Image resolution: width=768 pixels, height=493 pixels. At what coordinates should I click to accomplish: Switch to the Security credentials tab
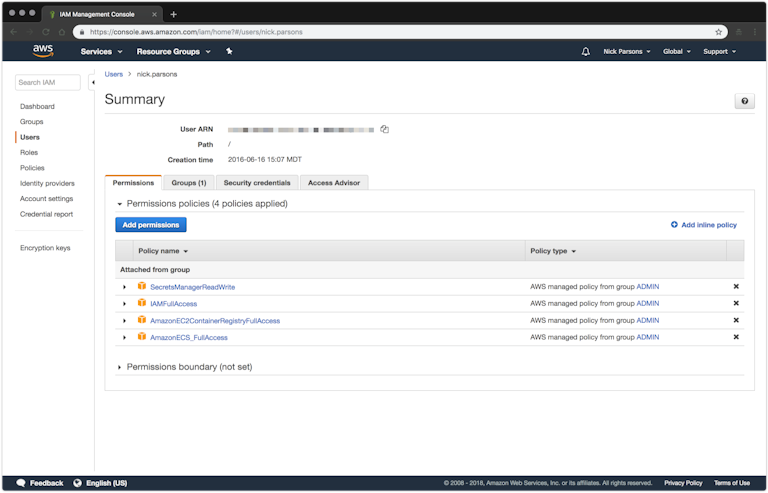click(257, 183)
